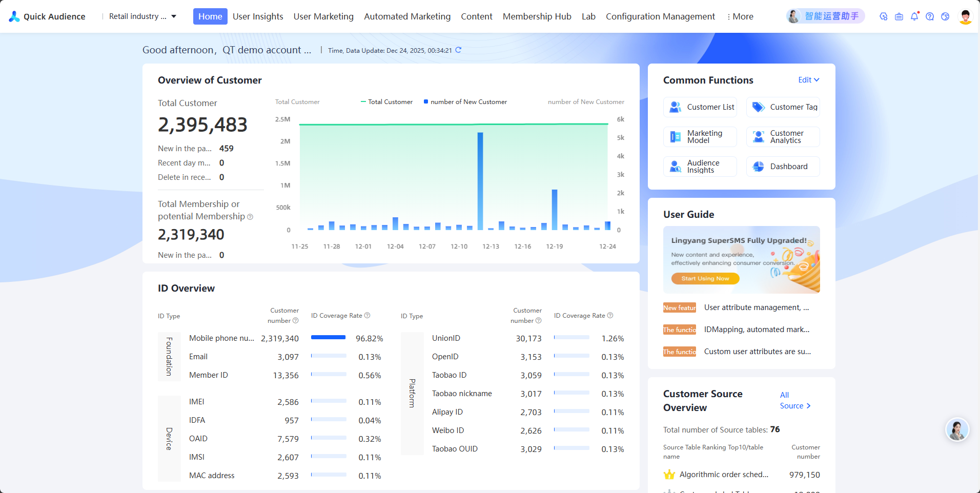980x493 pixels.
Task: Expand the Edit dropdown in Common Functions
Action: coord(809,80)
